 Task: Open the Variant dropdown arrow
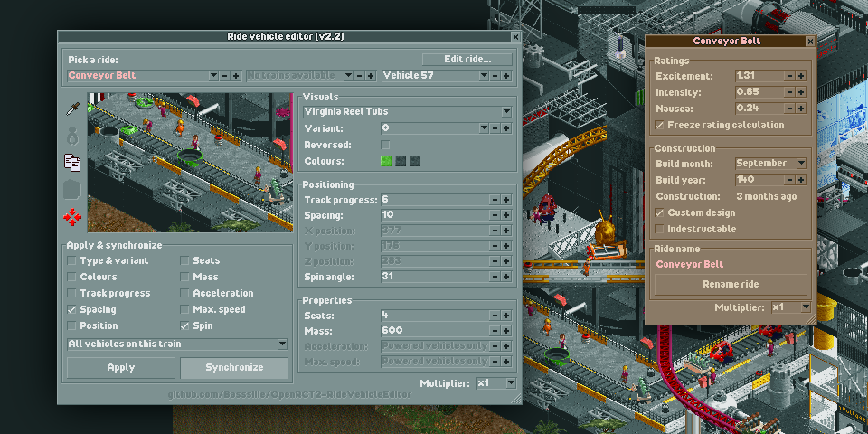click(484, 128)
